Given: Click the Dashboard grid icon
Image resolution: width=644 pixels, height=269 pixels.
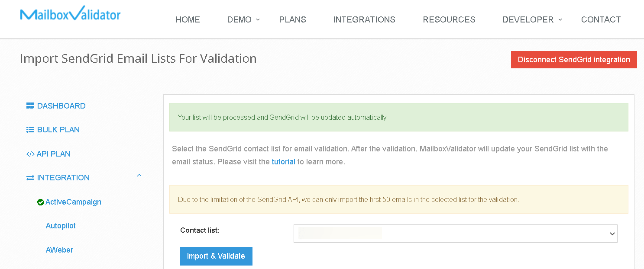Looking at the screenshot, I should 30,106.
